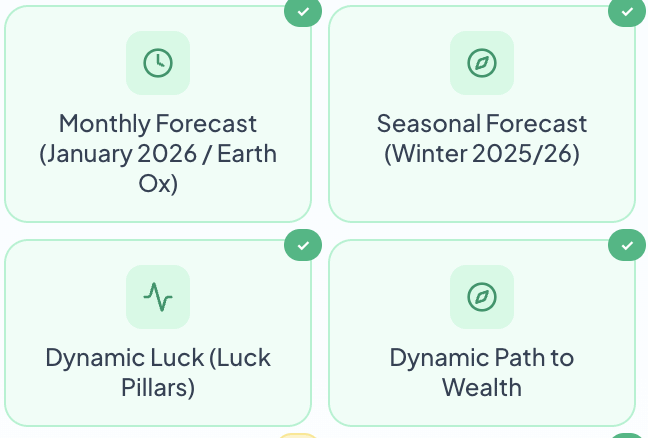Click the "(January 2026 / Earth Ox)" label

(x=158, y=170)
